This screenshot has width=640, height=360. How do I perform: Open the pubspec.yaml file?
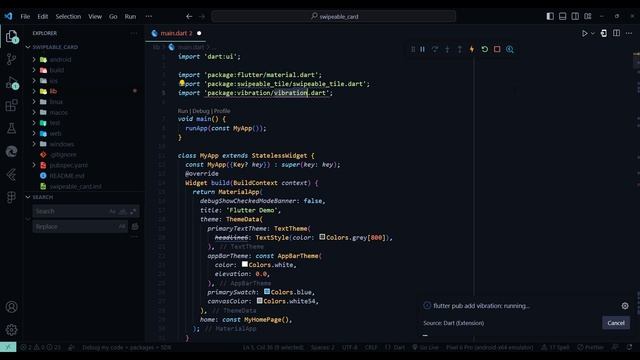pyautogui.click(x=69, y=165)
